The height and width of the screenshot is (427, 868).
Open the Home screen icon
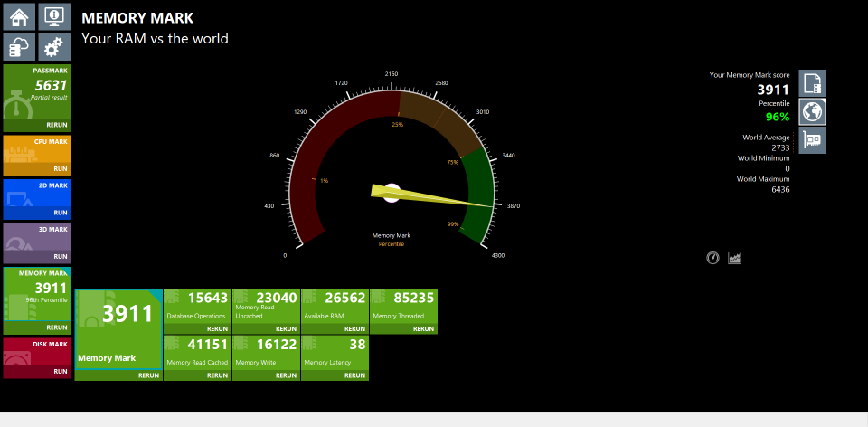click(19, 16)
